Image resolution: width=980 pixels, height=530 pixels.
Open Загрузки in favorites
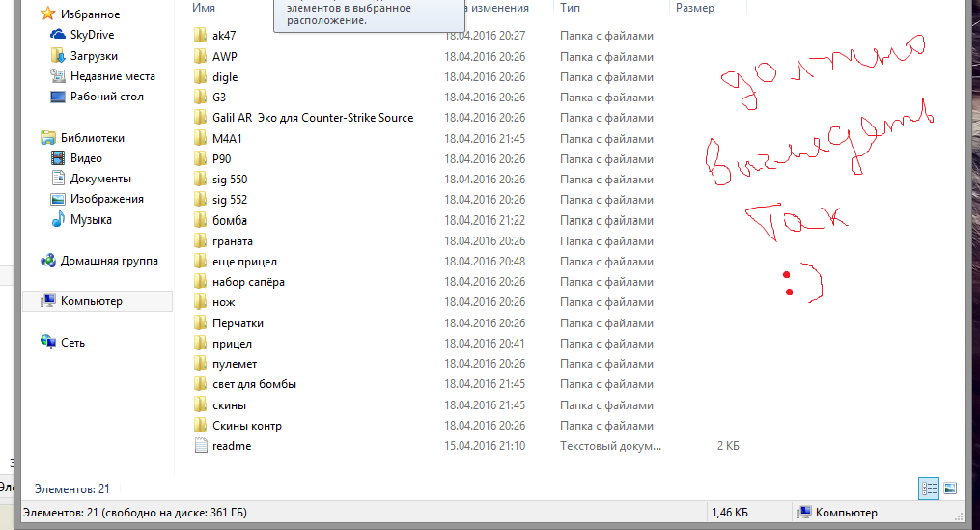(x=94, y=56)
